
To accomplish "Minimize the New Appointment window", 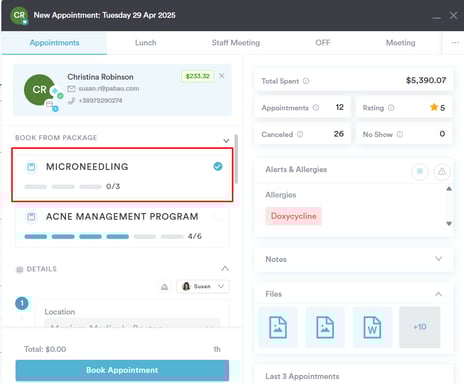I will coord(436,18).
